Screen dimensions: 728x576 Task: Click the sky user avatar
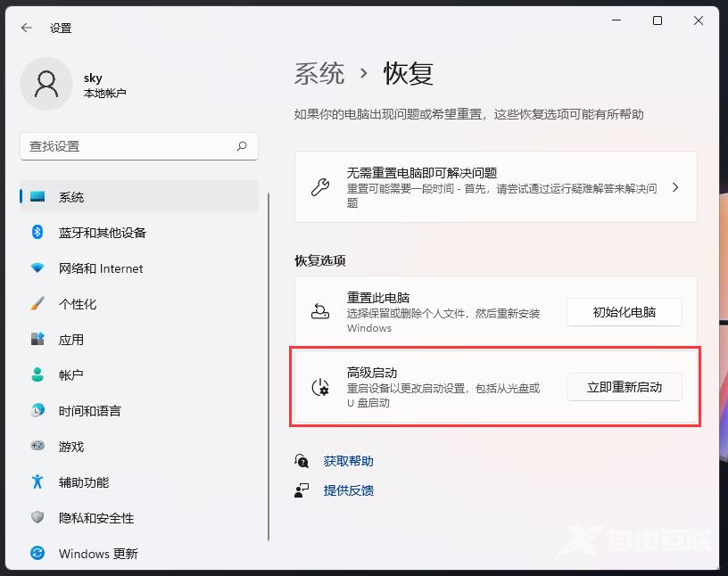46,84
